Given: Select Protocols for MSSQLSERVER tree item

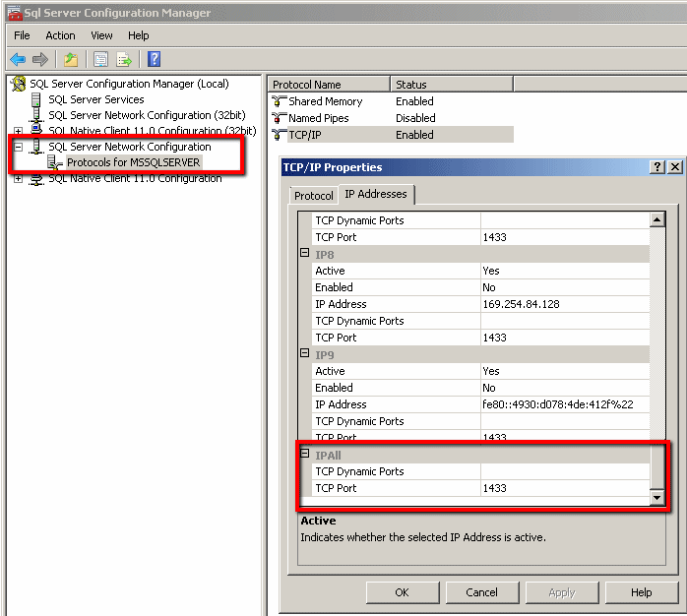Looking at the screenshot, I should (x=133, y=162).
